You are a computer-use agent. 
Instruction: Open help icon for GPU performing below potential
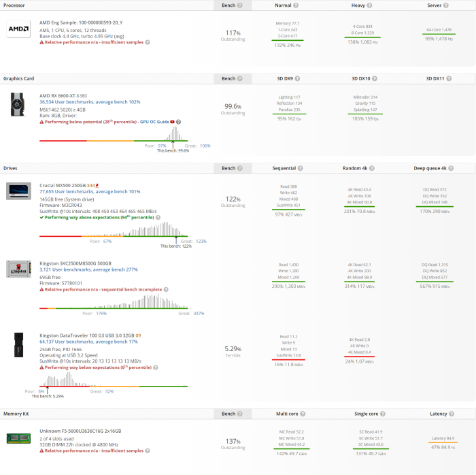pyautogui.click(x=178, y=120)
